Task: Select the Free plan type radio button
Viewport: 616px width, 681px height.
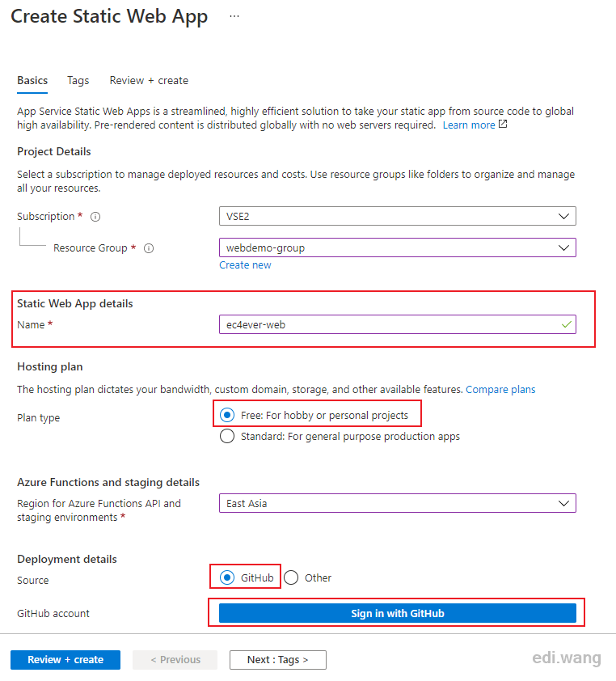Action: point(227,415)
